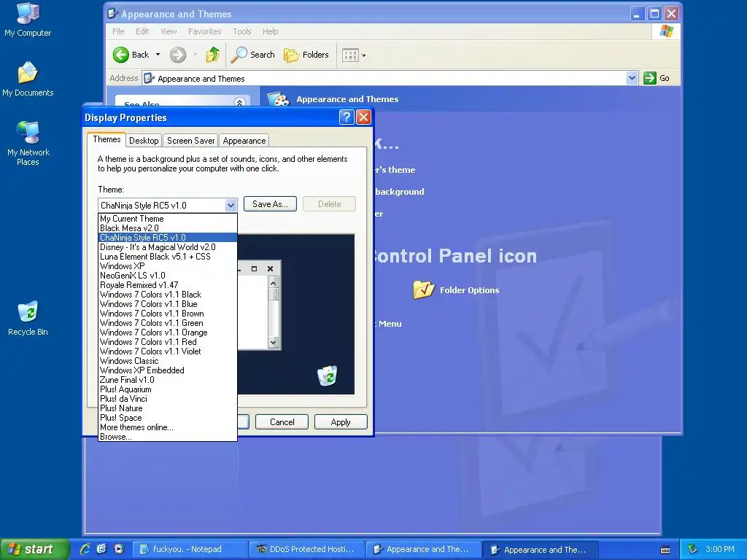Pick NeoGeniX LS v1.0 theme

click(168, 276)
